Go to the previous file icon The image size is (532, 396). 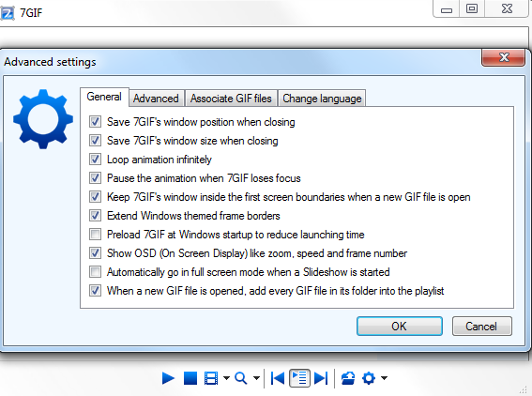click(278, 378)
